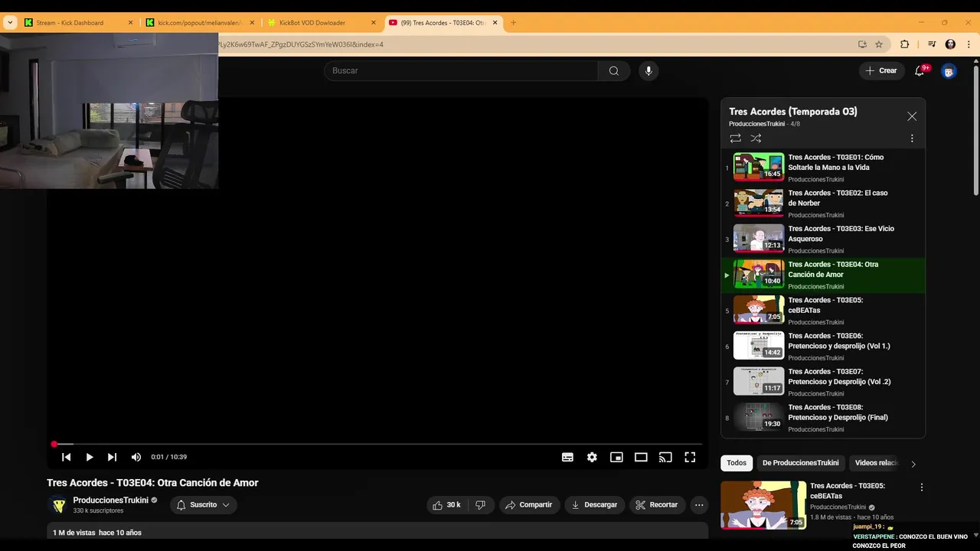Viewport: 980px width, 551px height.
Task: Click the Descargar button
Action: (594, 505)
